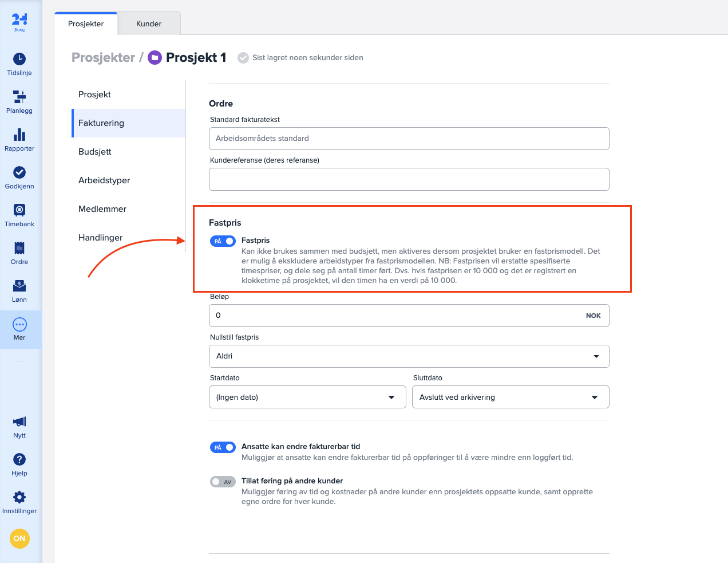
Task: Select Budsjett in the project menu
Action: pos(95,152)
